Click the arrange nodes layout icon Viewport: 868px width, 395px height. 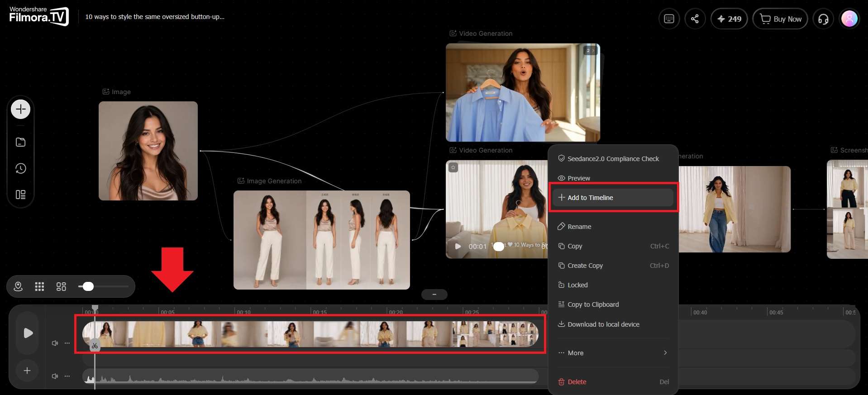[x=61, y=286]
